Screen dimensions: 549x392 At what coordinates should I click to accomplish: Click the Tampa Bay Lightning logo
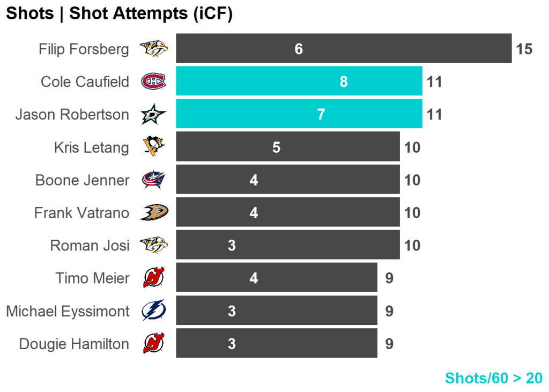coord(154,311)
